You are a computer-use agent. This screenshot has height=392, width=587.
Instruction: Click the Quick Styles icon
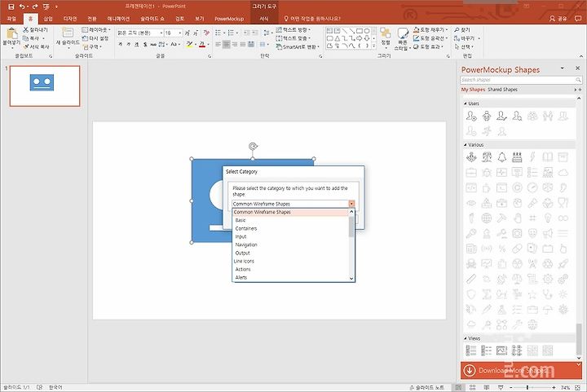403,34
